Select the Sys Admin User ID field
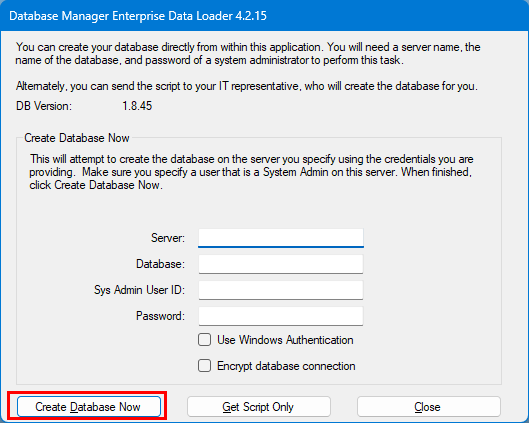529x423 pixels. pyautogui.click(x=281, y=290)
